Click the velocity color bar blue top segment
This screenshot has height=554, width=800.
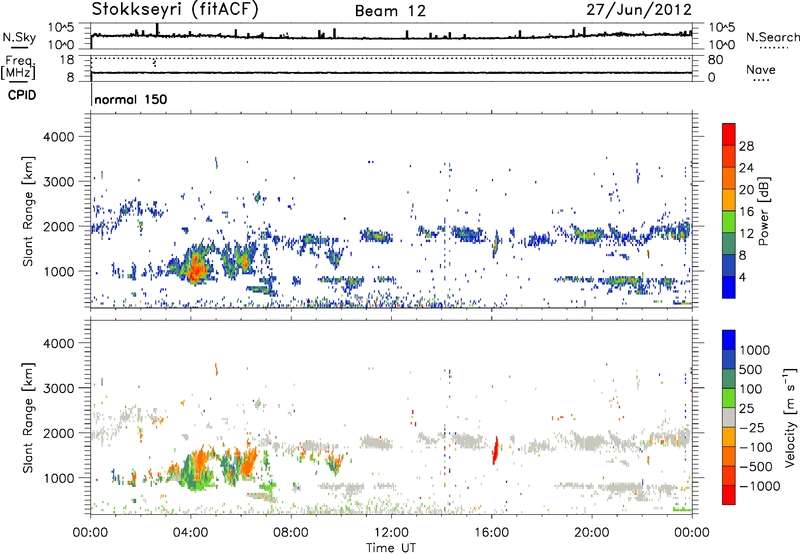[x=729, y=340]
